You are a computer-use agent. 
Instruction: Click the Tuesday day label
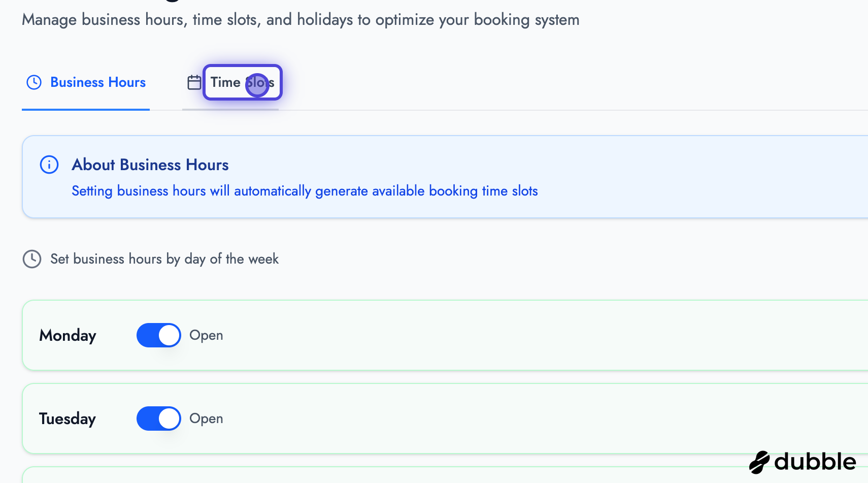(x=67, y=418)
